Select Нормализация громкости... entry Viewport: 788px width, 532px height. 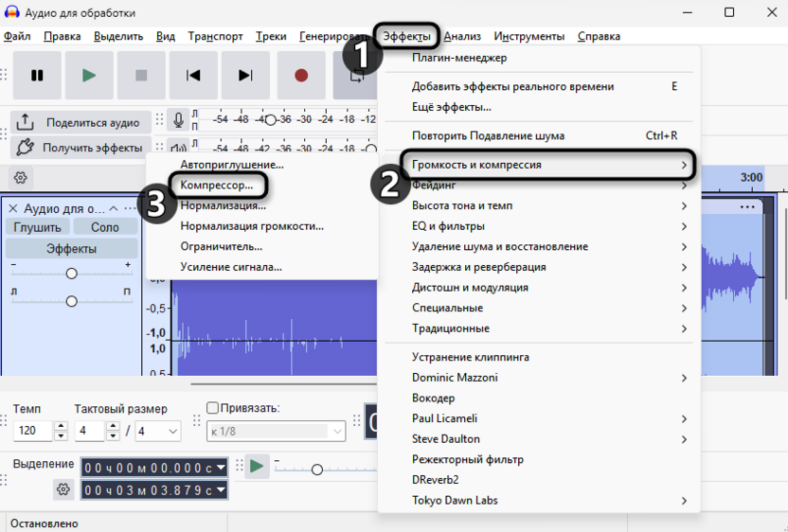(x=261, y=226)
